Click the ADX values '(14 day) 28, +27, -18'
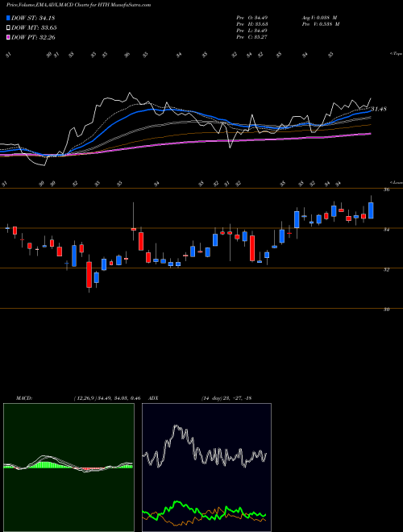 click(225, 398)
